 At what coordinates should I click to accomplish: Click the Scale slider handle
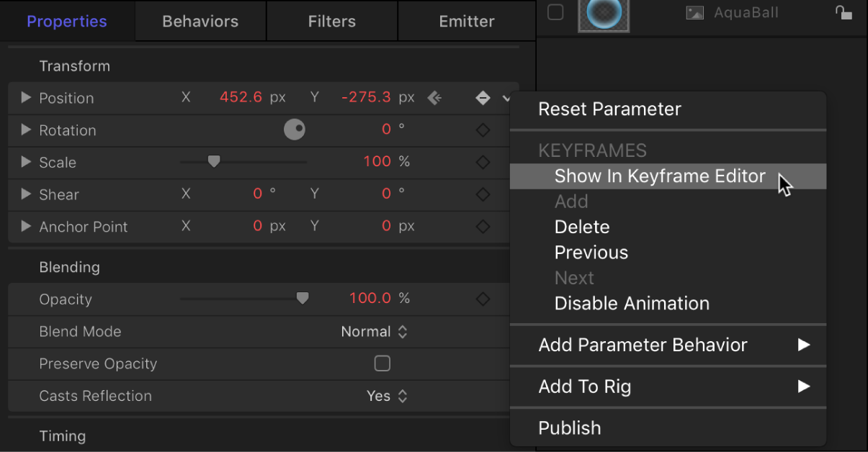point(213,161)
